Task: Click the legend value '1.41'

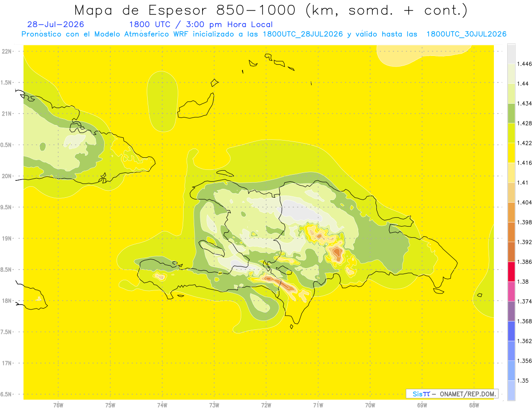Action: tap(523, 182)
